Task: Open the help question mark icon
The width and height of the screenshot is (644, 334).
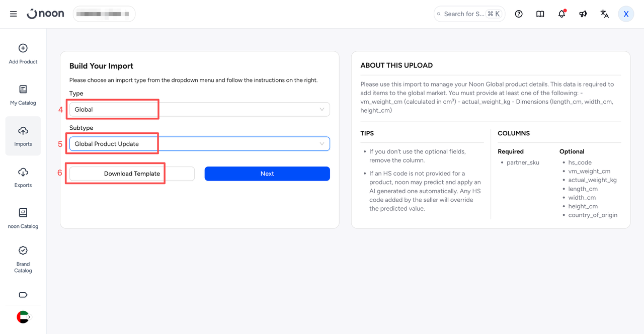Action: (519, 14)
